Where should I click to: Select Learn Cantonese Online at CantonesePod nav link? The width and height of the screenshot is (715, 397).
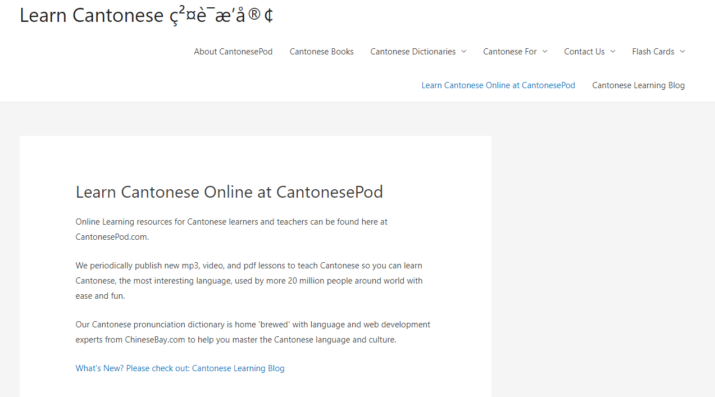coord(498,85)
